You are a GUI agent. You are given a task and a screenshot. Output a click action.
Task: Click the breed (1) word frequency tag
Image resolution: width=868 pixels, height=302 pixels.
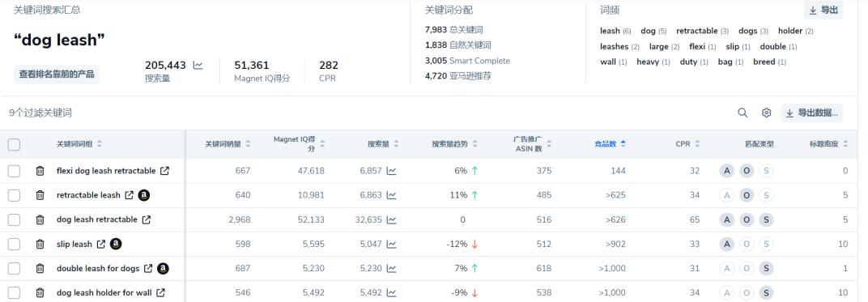click(769, 62)
